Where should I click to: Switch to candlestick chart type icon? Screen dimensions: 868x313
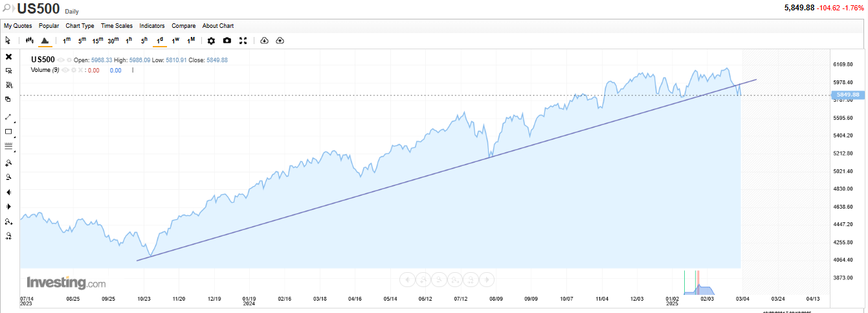(29, 40)
